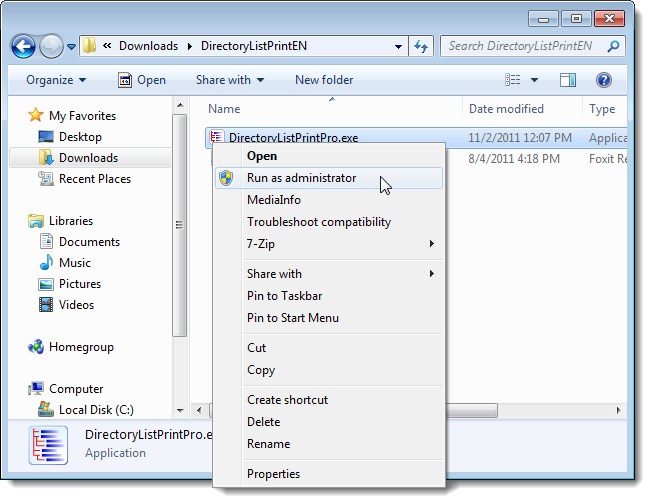Screen dimensions: 650x503
Task: Click the Open toolbar button
Action: click(142, 80)
